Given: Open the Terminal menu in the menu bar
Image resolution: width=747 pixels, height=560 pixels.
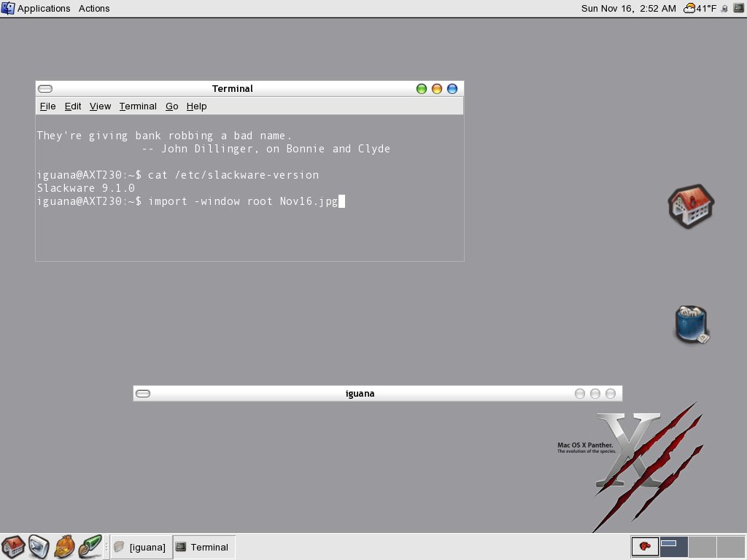Looking at the screenshot, I should 138,106.
